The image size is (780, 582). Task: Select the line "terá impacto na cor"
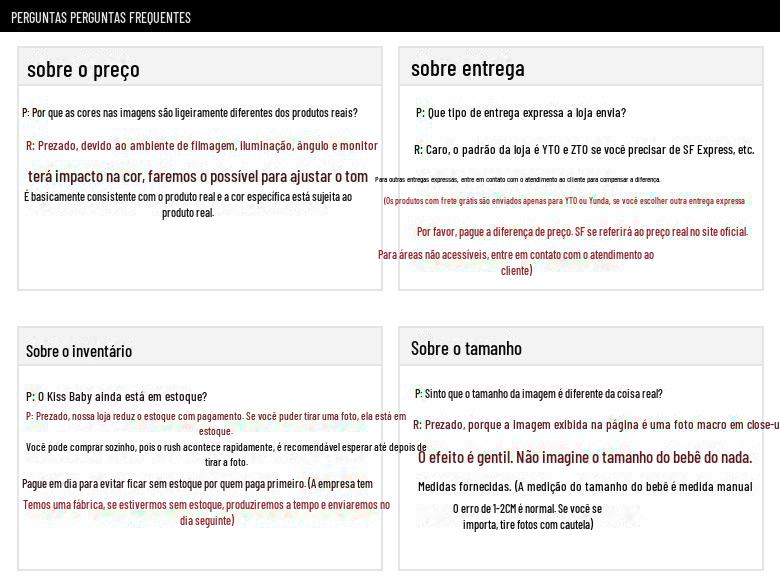click(x=198, y=176)
